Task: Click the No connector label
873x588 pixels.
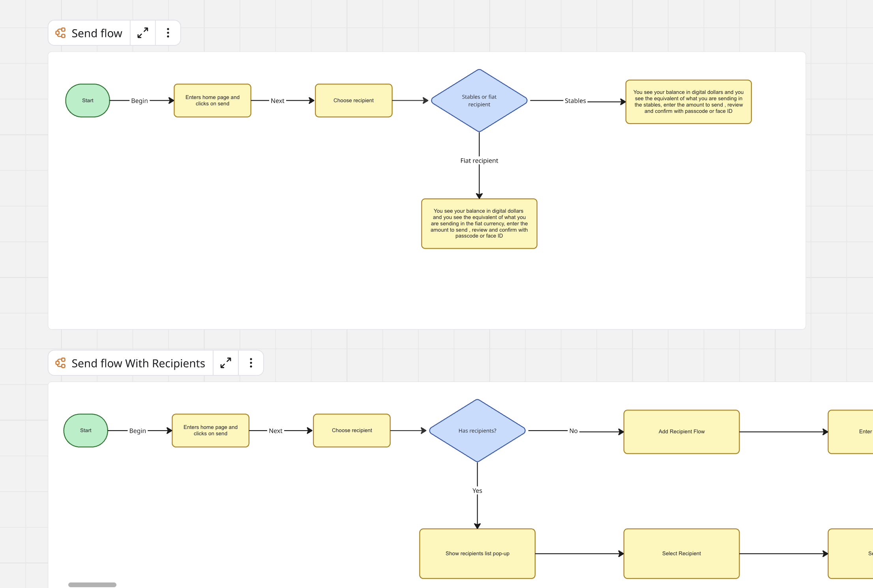Action: (573, 431)
